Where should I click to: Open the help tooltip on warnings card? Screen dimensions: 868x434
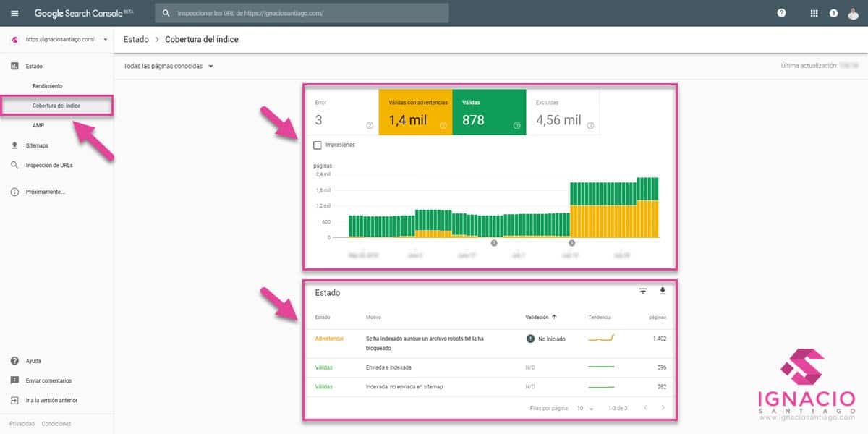443,126
